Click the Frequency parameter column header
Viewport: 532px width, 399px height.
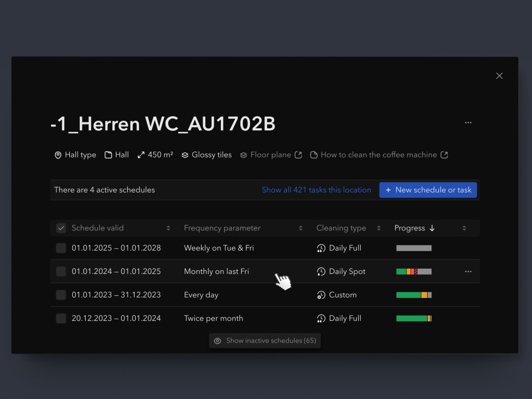[222, 228]
